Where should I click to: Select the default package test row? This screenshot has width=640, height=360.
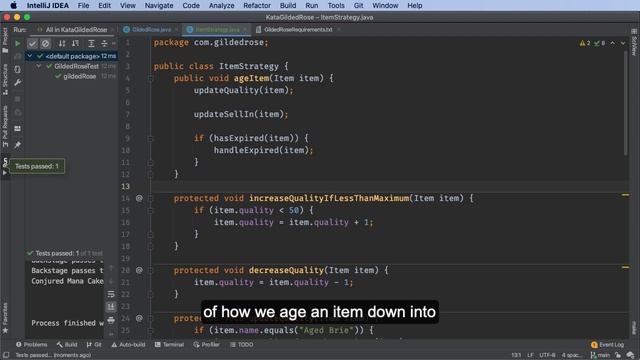point(71,56)
